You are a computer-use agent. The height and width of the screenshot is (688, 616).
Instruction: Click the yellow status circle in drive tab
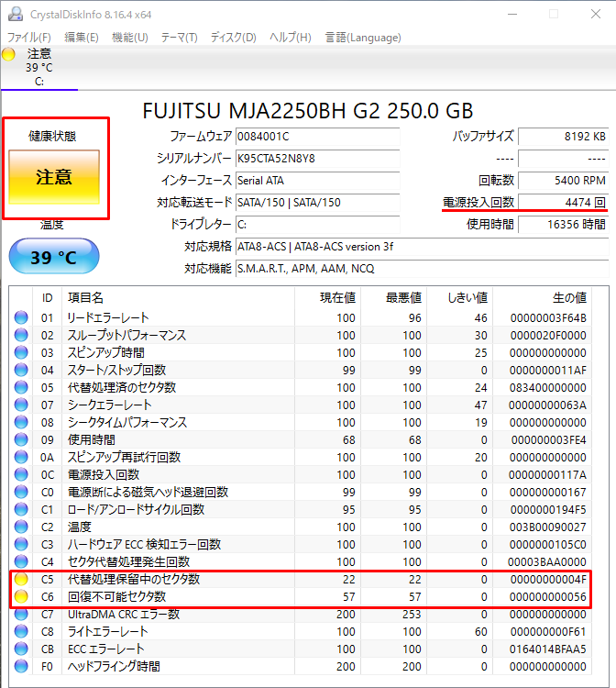click(8, 54)
